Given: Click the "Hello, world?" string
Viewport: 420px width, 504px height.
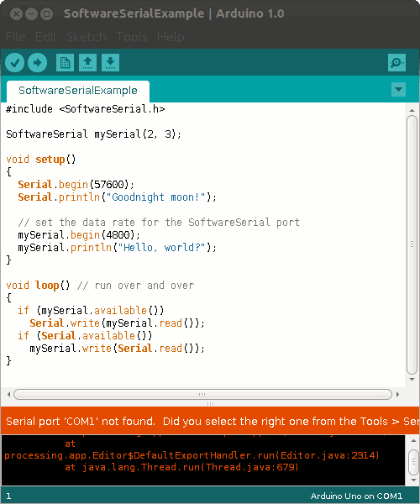Looking at the screenshot, I should click(161, 248).
